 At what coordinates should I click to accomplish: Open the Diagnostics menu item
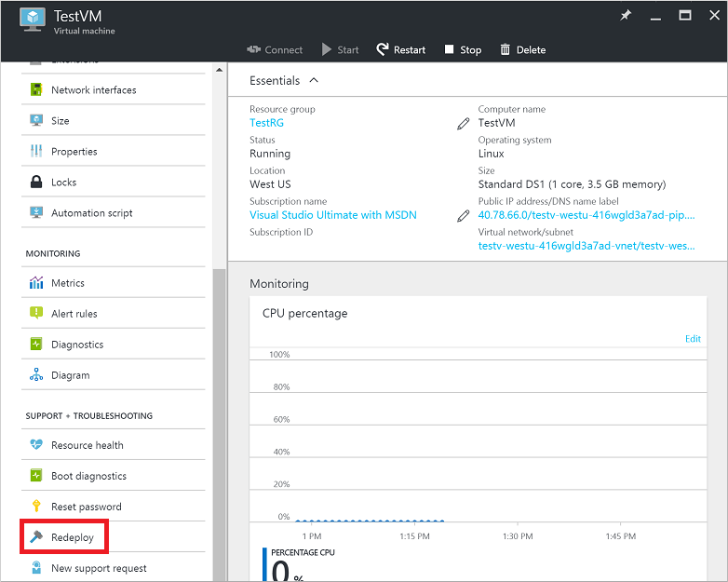tap(77, 345)
